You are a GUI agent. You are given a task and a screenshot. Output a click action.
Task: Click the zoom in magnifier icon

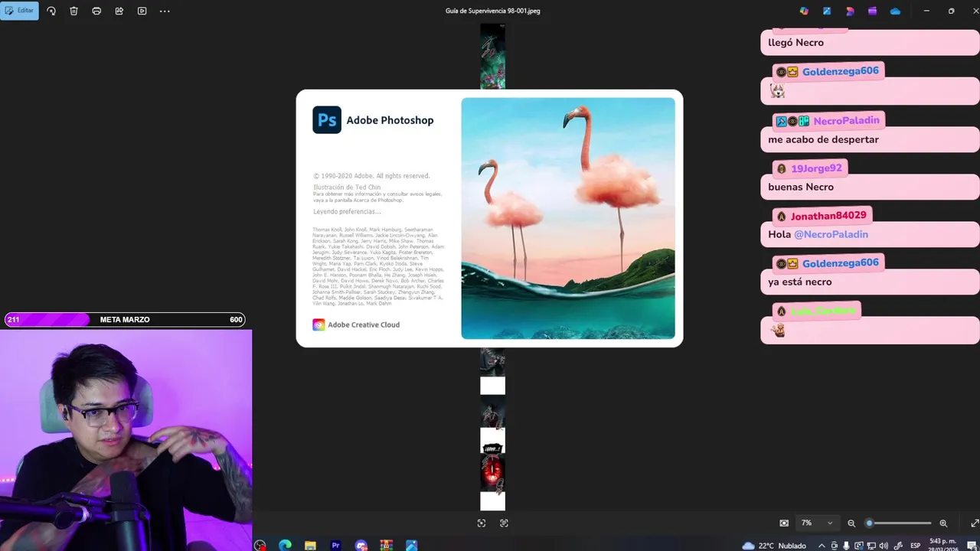[943, 523]
